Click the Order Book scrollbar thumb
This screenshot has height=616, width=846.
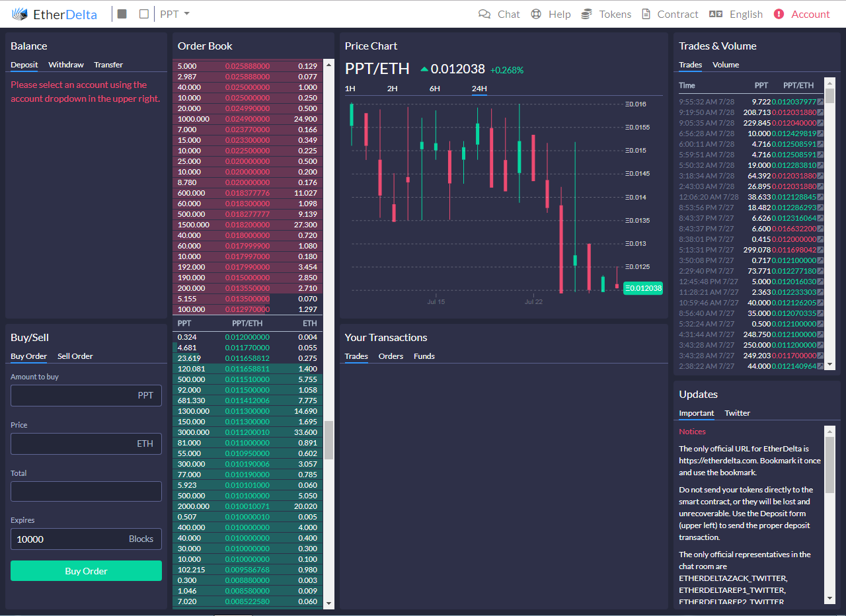tap(328, 440)
